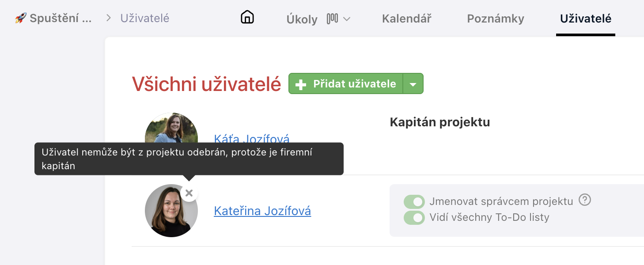Open the chevron dropdown beside Úkoly
The height and width of the screenshot is (265, 644).
pyautogui.click(x=347, y=19)
